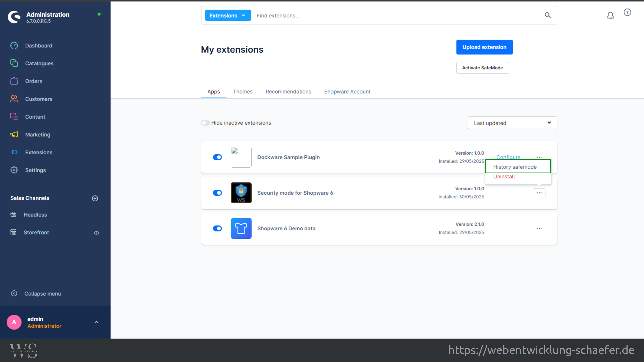Open the Storefront sales channel
Screen dimensions: 644x362
pyautogui.click(x=36, y=232)
